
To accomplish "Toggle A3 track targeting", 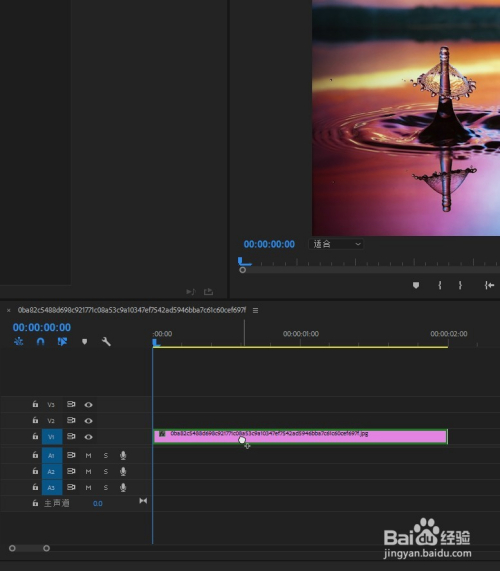I will 52,487.
